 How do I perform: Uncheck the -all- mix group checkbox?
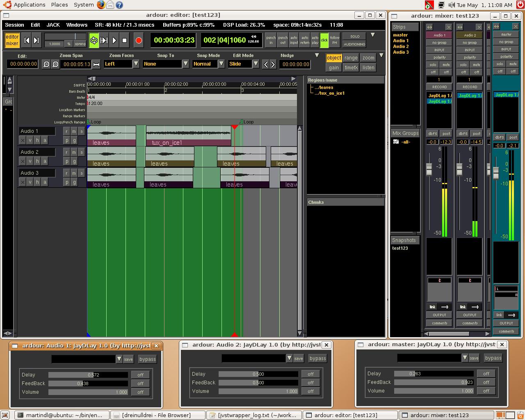[396, 142]
